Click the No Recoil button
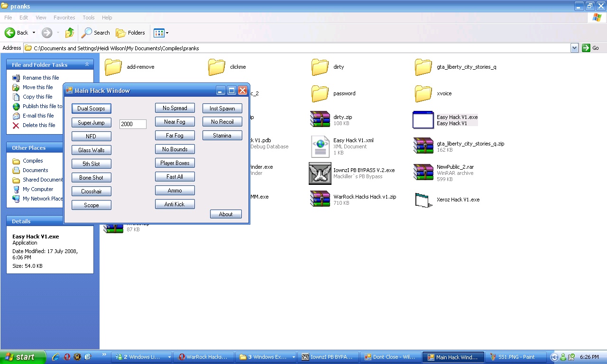The width and height of the screenshot is (607, 364). 222,122
